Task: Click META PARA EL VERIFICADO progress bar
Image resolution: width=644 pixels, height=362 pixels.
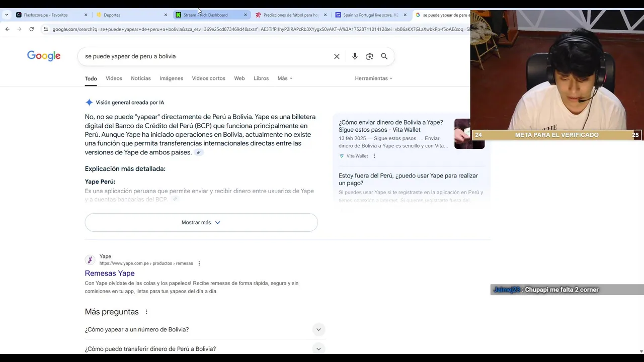Action: 557,135
